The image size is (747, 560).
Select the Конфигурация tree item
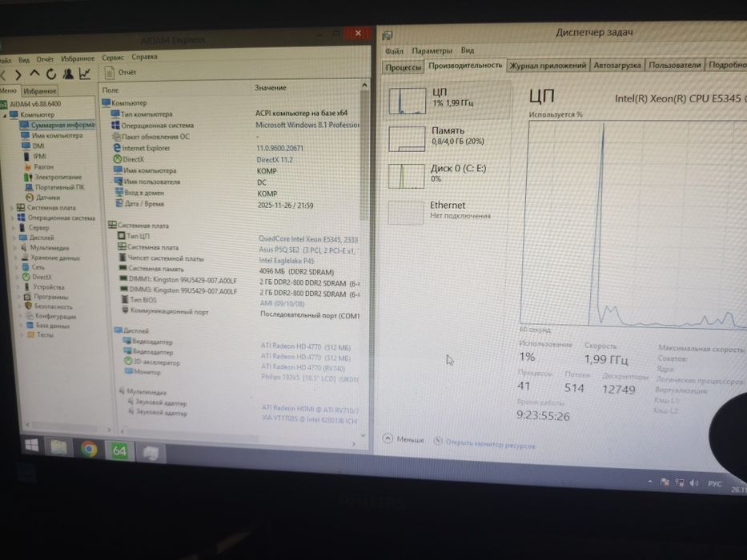pyautogui.click(x=51, y=316)
